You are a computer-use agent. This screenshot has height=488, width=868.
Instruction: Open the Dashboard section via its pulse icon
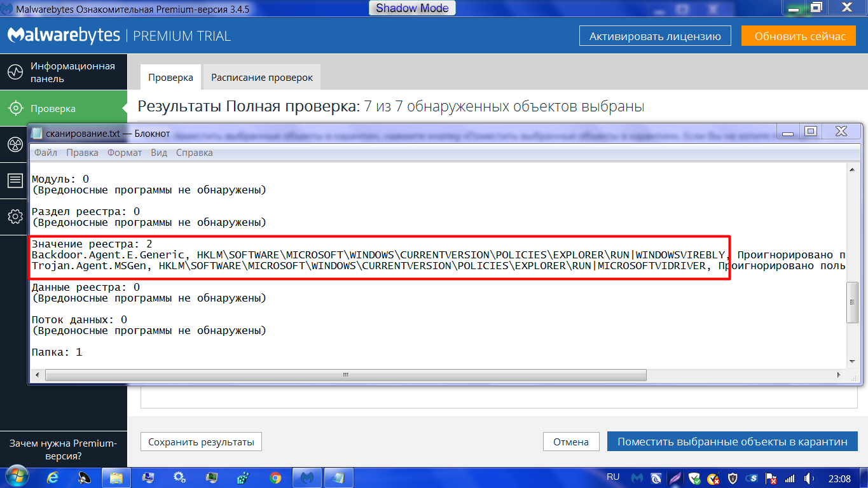click(x=15, y=72)
